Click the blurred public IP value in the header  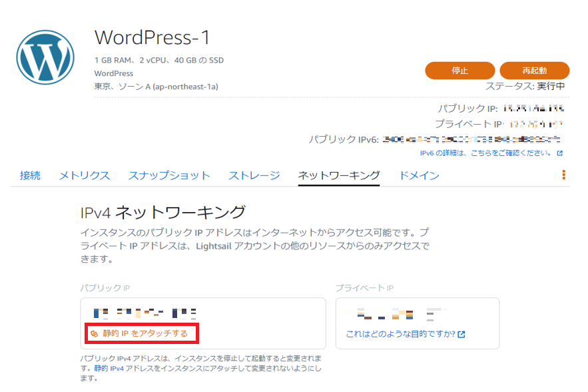(533, 109)
